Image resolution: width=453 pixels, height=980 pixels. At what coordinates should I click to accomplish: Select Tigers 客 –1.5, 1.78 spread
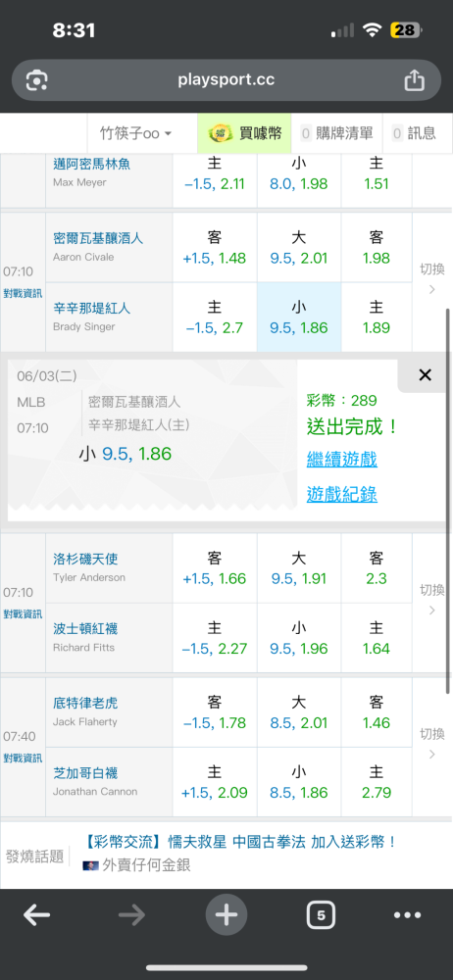(x=215, y=712)
